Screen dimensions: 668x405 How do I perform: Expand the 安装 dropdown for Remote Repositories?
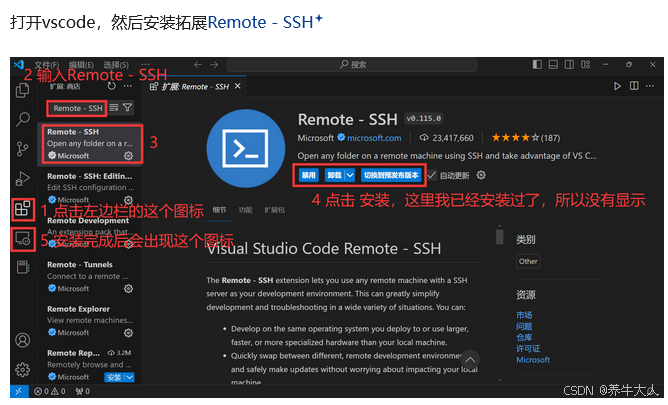click(130, 377)
